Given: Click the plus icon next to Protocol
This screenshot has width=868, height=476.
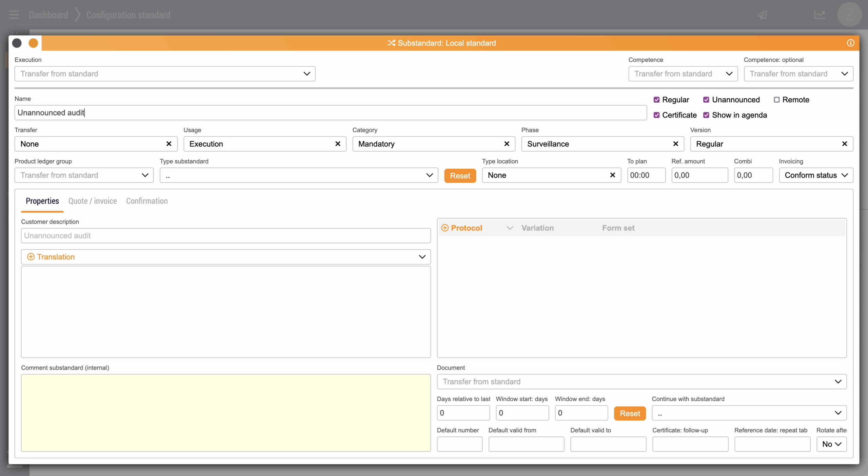Looking at the screenshot, I should pos(445,228).
